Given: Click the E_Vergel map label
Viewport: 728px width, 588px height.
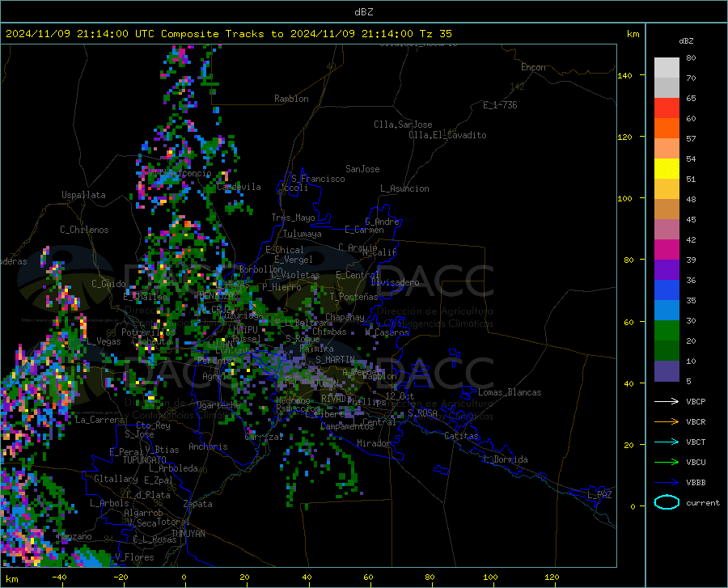Looking at the screenshot, I should [x=294, y=260].
